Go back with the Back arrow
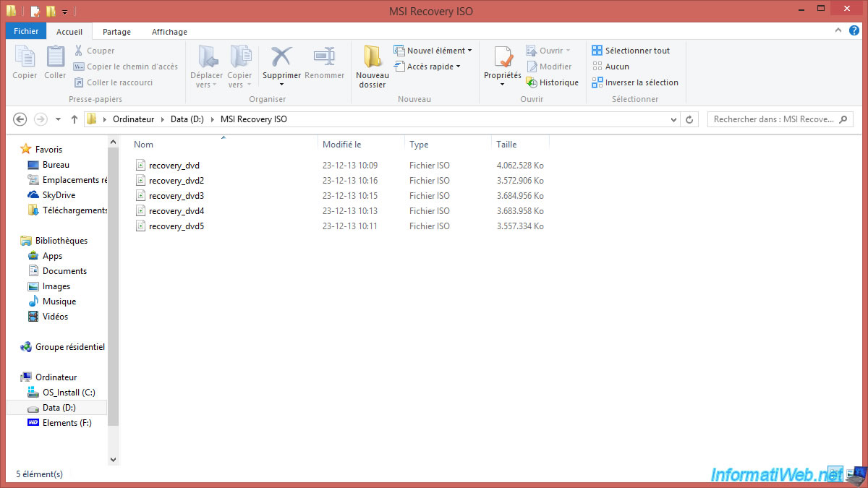The height and width of the screenshot is (488, 868). tap(20, 119)
